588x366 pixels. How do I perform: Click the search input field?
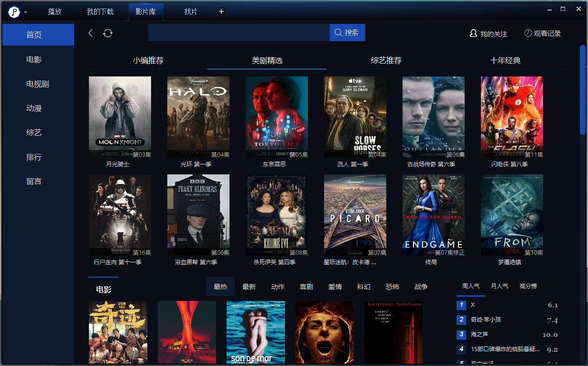click(239, 32)
